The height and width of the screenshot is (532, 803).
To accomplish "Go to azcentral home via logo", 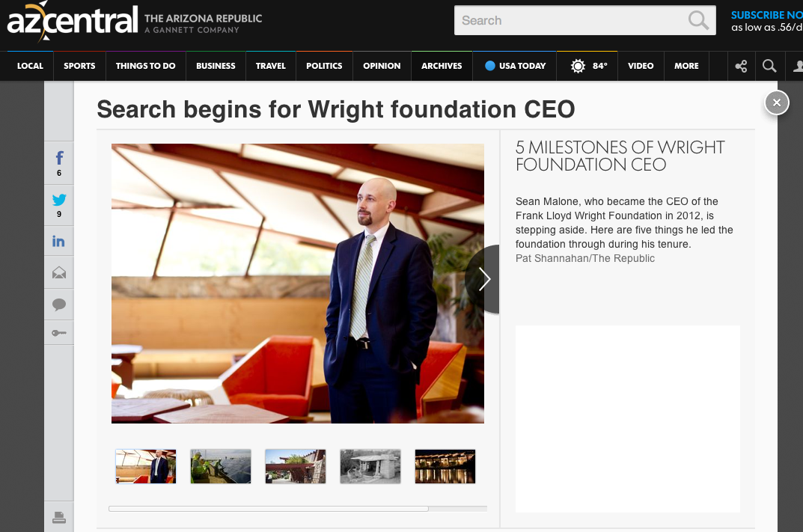I will 72,22.
